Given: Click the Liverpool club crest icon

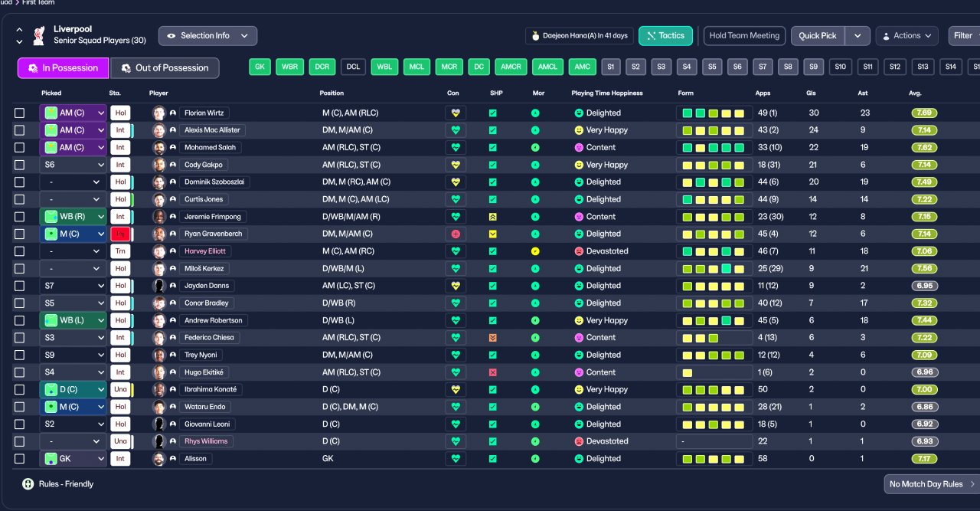Looking at the screenshot, I should click(38, 34).
